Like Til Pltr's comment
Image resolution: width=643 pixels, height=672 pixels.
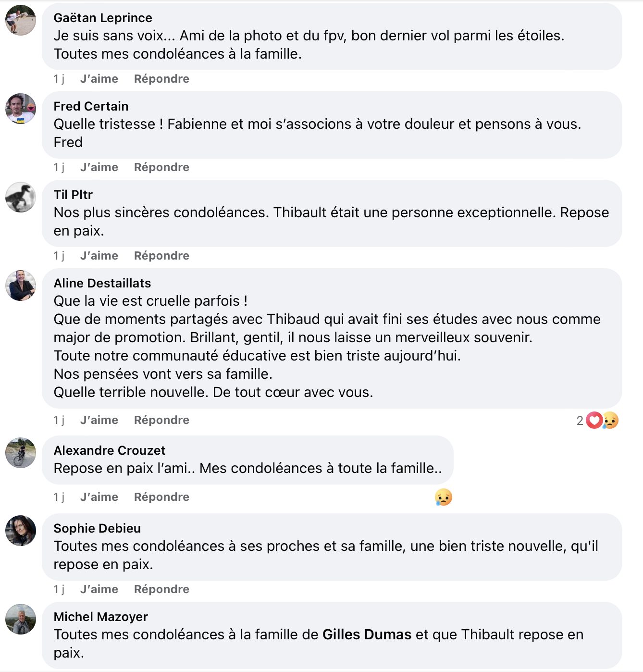tap(99, 256)
